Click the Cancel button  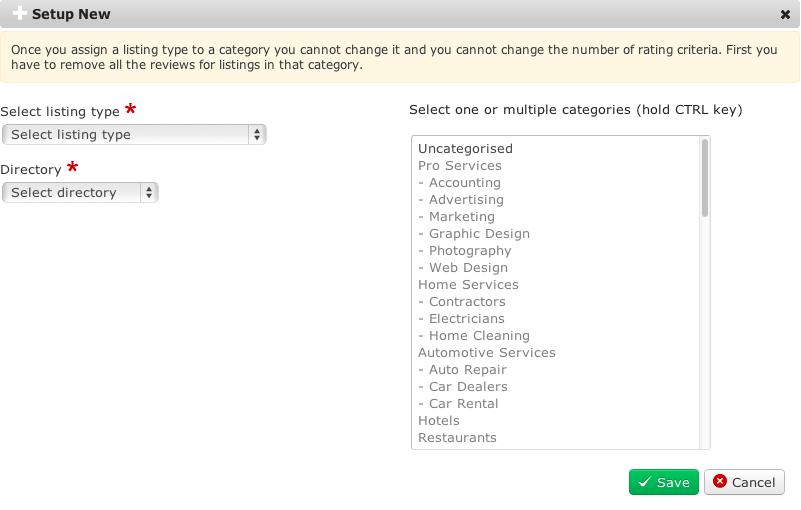pyautogui.click(x=744, y=482)
